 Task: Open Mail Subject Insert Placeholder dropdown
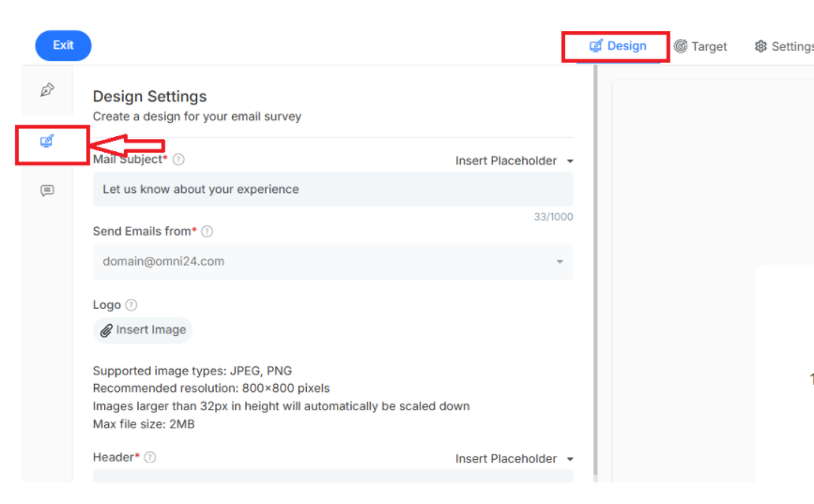[515, 160]
